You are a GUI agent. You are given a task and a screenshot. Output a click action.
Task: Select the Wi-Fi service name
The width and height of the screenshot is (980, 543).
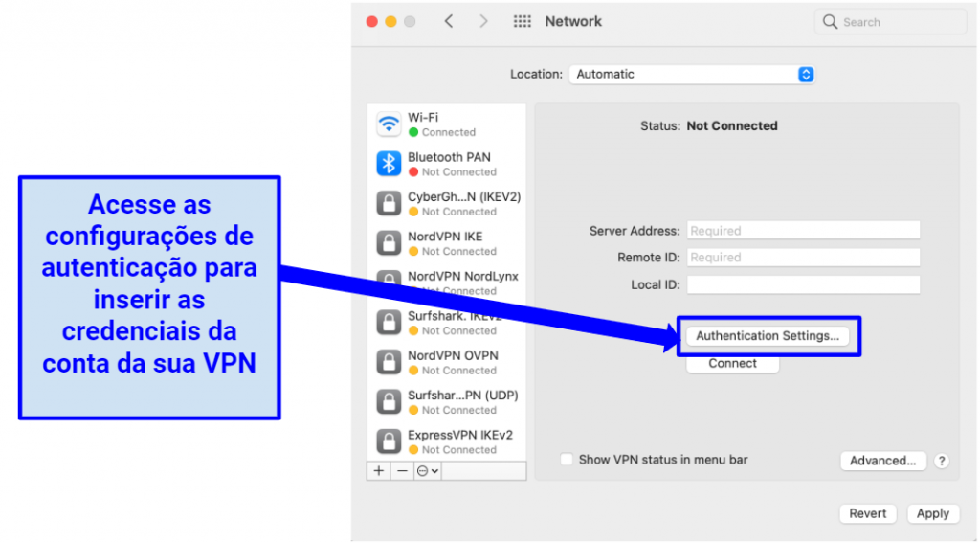coord(423,118)
